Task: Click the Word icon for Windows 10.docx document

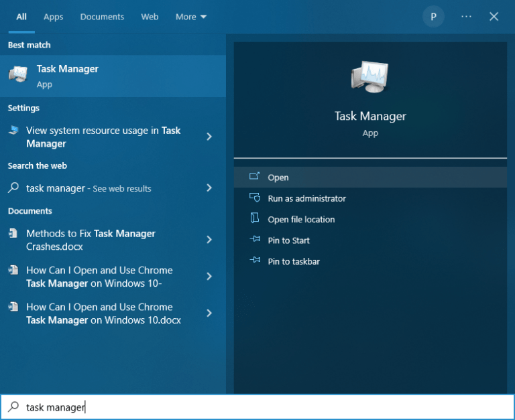Action: click(x=13, y=307)
